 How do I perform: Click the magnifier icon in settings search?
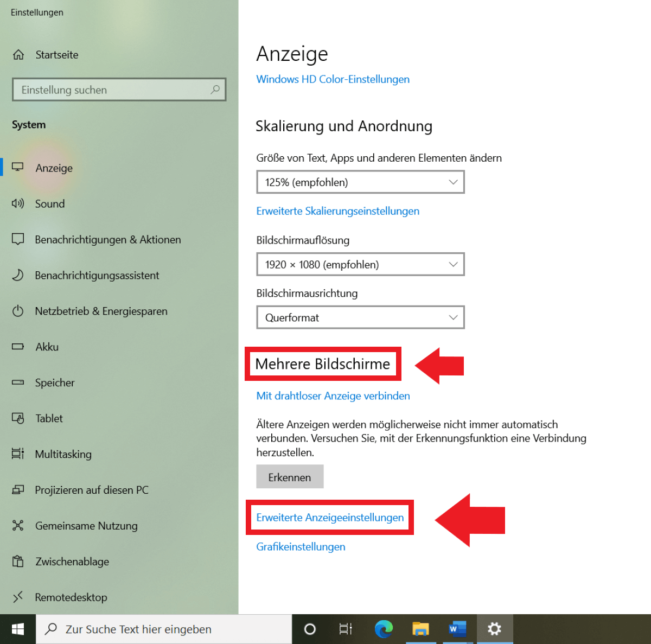[215, 90]
